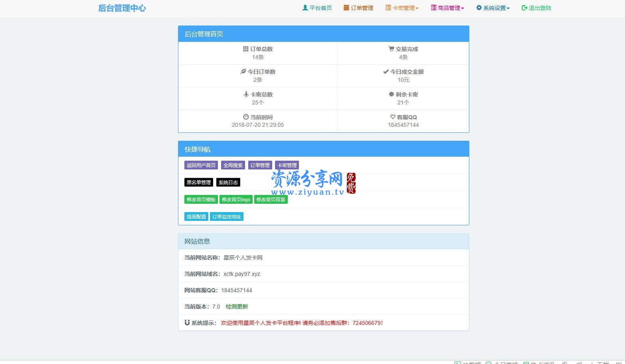Open the 系统日志 shortcut
The width and height of the screenshot is (625, 364).
click(x=228, y=182)
